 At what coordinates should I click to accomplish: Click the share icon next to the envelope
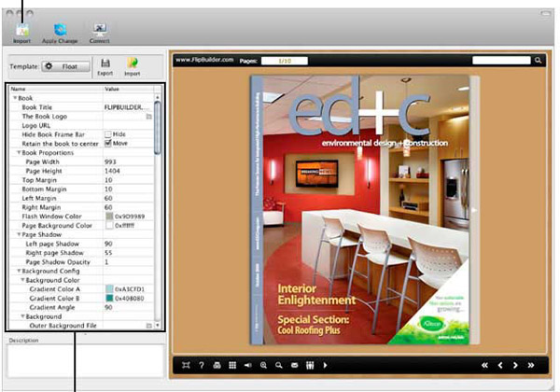(310, 365)
